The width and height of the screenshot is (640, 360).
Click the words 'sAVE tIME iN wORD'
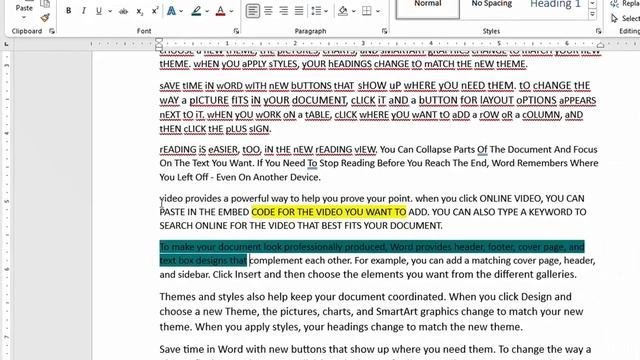[200, 86]
